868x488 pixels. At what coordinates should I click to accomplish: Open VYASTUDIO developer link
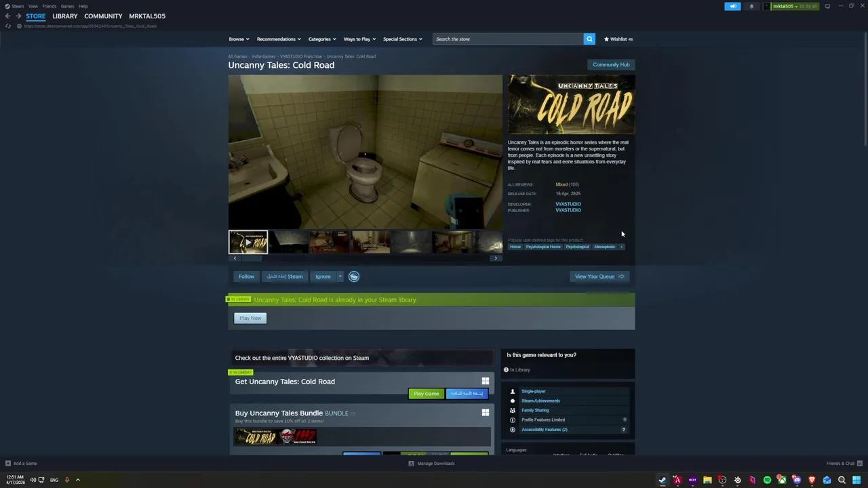tap(568, 204)
